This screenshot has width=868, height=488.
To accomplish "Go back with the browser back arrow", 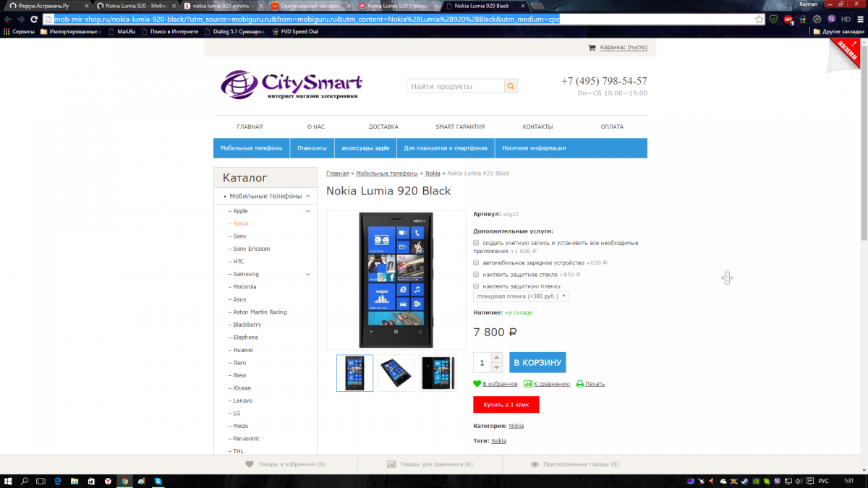I will point(7,19).
